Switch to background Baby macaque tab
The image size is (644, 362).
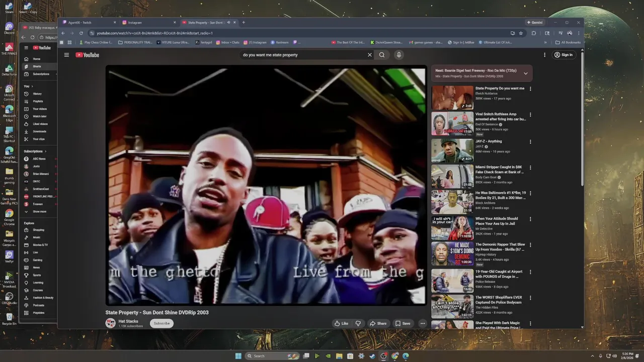(x=39, y=28)
